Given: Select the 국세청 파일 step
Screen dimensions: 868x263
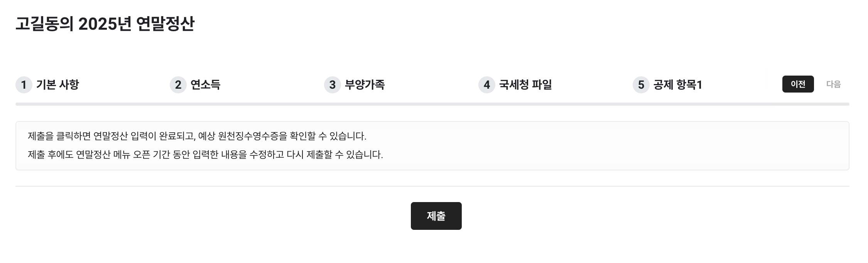Looking at the screenshot, I should (x=525, y=85).
